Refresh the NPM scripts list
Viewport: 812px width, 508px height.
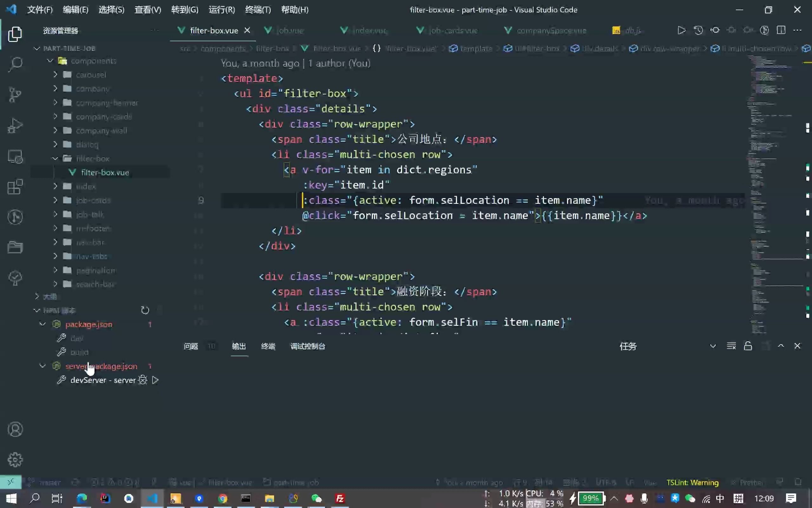click(x=145, y=310)
